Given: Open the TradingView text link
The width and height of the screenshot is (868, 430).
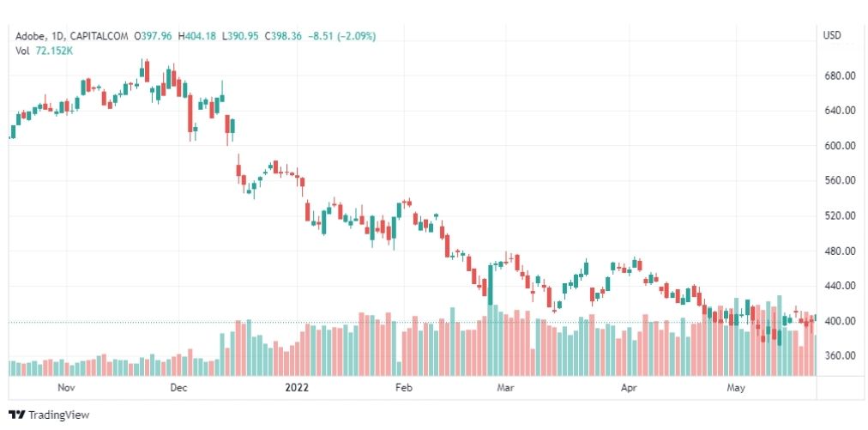Looking at the screenshot, I should click(x=58, y=415).
